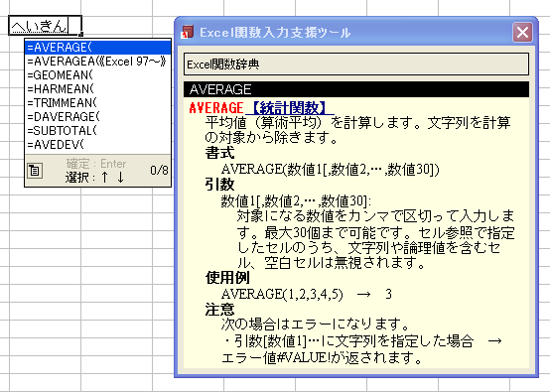Close the Excel関数入力支援ツール window
550x392 pixels.
[x=522, y=33]
